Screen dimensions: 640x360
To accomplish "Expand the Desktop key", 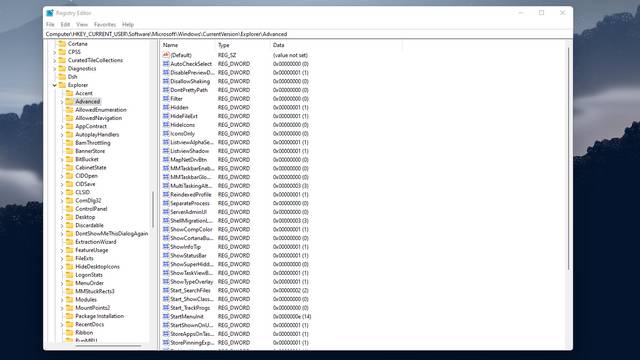I will [x=62, y=217].
